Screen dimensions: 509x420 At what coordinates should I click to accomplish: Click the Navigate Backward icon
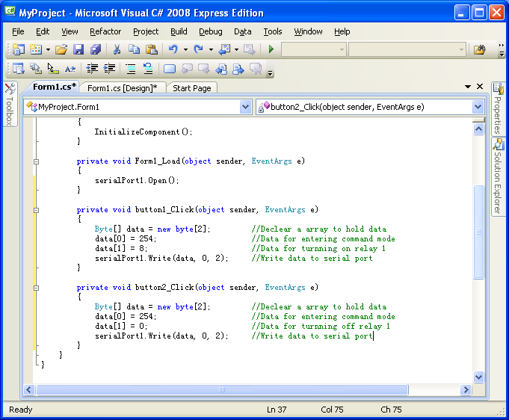(x=224, y=49)
